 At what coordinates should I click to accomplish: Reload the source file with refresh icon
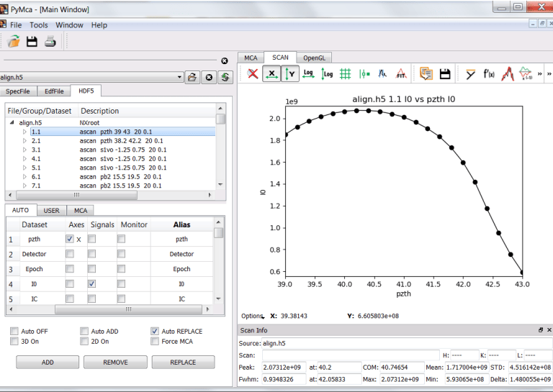pos(225,77)
